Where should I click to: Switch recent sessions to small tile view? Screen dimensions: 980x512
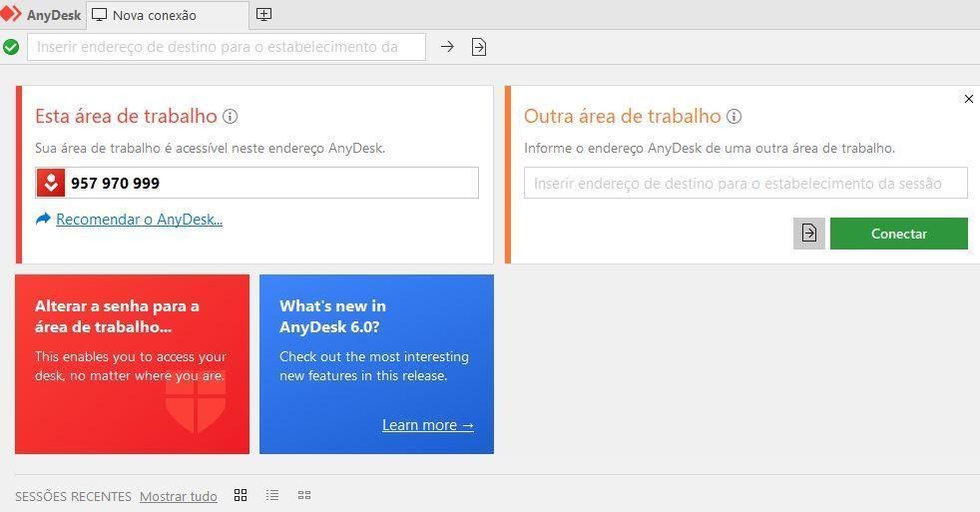coord(304,495)
